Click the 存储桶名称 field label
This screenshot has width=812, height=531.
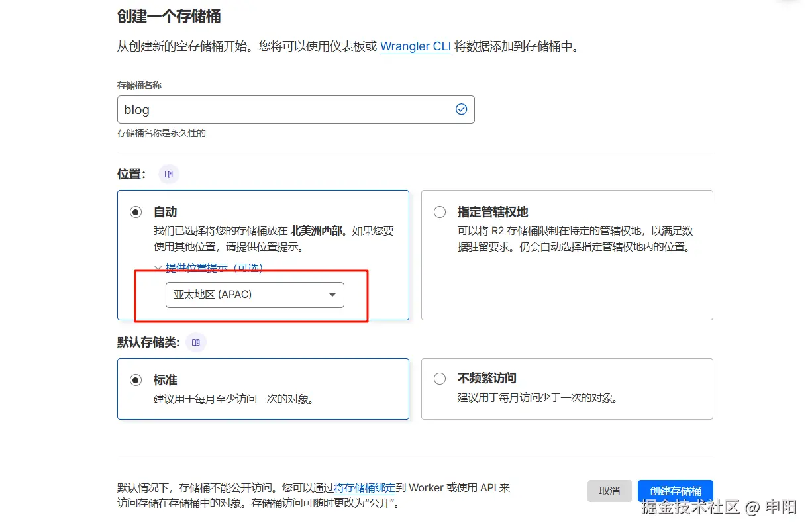coord(139,85)
